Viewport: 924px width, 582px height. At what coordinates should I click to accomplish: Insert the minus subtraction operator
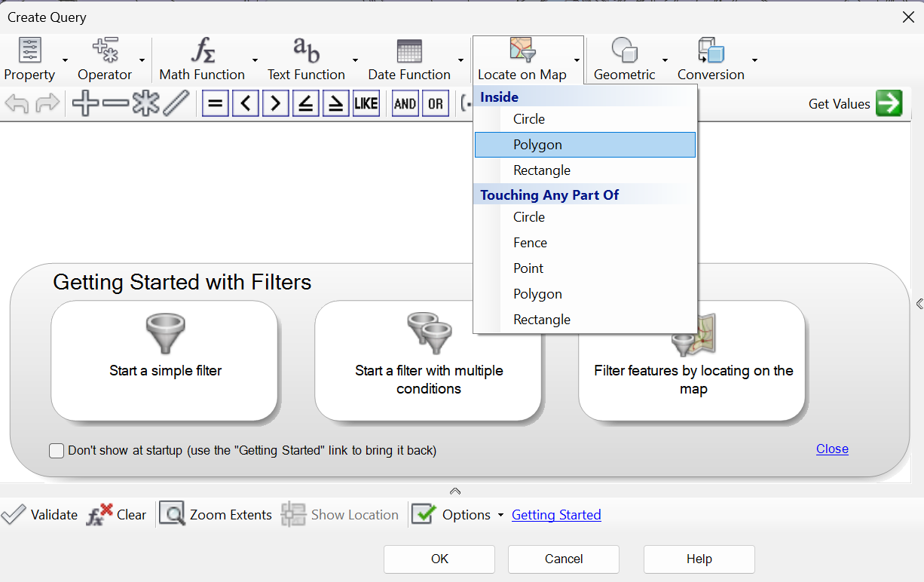coord(115,103)
